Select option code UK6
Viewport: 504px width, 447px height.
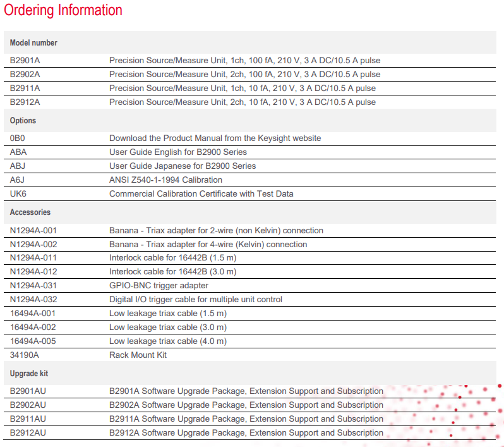(18, 193)
